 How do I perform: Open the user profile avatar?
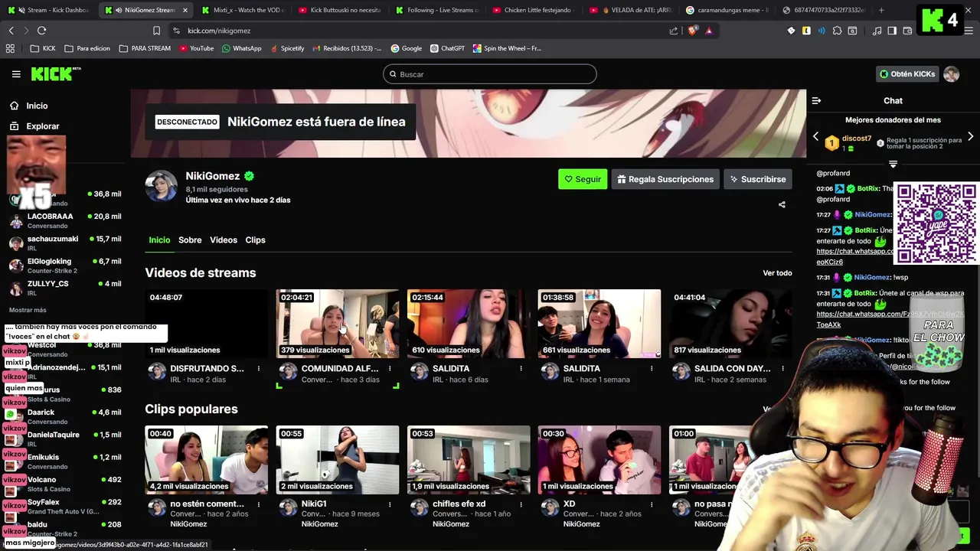(x=951, y=74)
